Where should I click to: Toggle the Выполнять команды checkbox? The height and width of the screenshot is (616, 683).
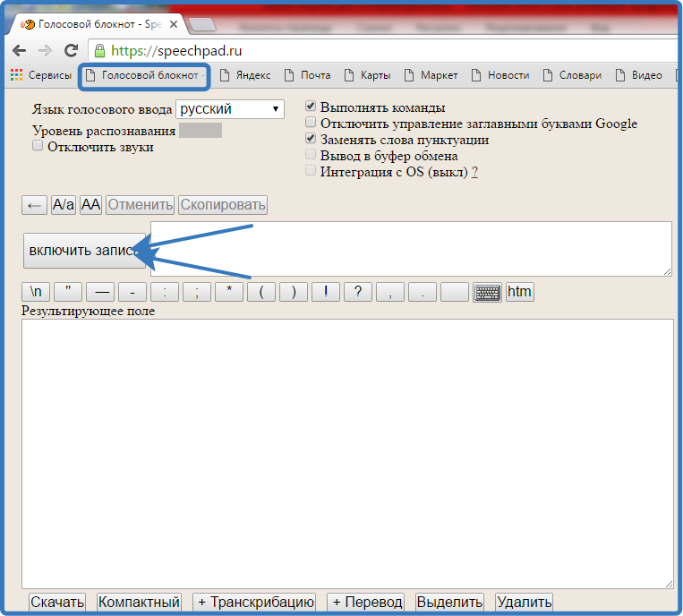click(x=311, y=106)
